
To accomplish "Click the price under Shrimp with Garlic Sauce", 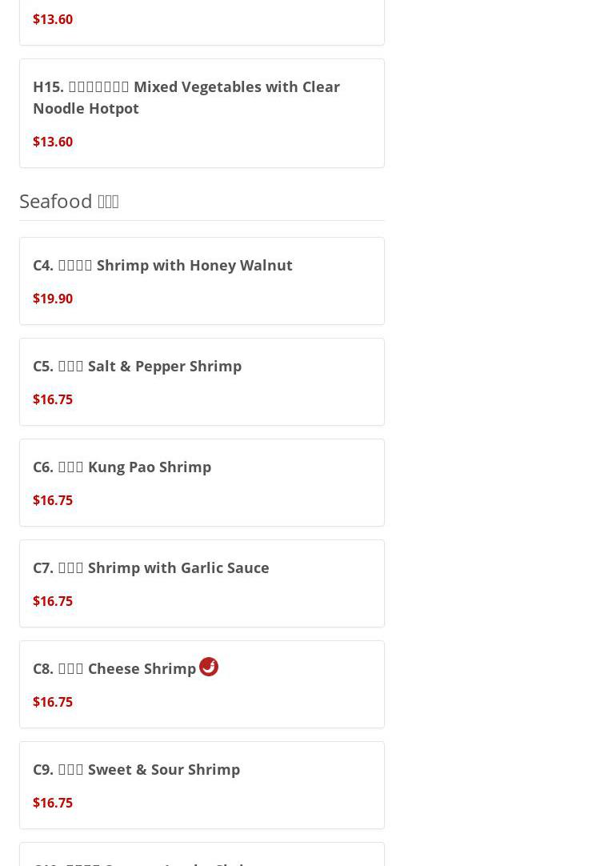I will click(53, 601).
